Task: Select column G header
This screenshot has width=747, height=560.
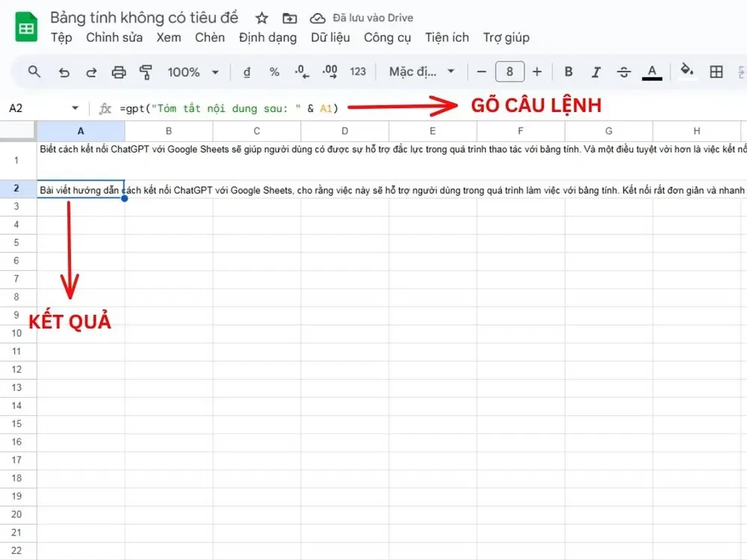Action: click(x=609, y=131)
